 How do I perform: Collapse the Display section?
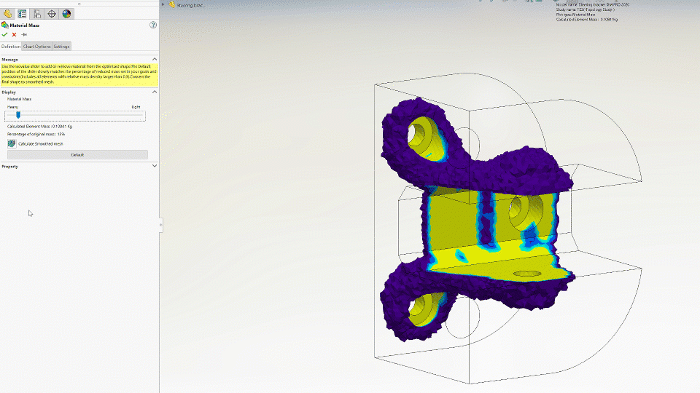[x=154, y=92]
